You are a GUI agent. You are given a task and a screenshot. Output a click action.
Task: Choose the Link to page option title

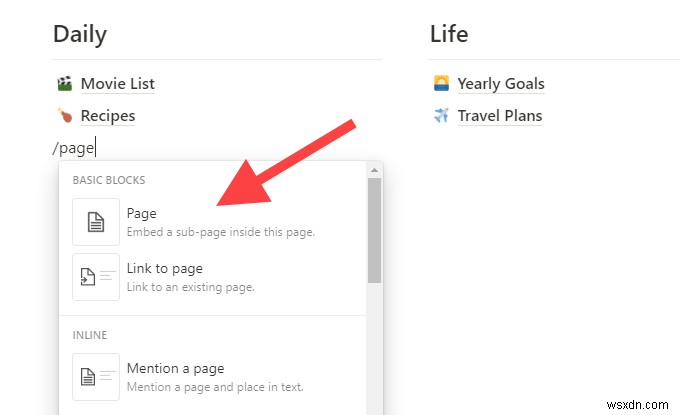click(x=164, y=268)
